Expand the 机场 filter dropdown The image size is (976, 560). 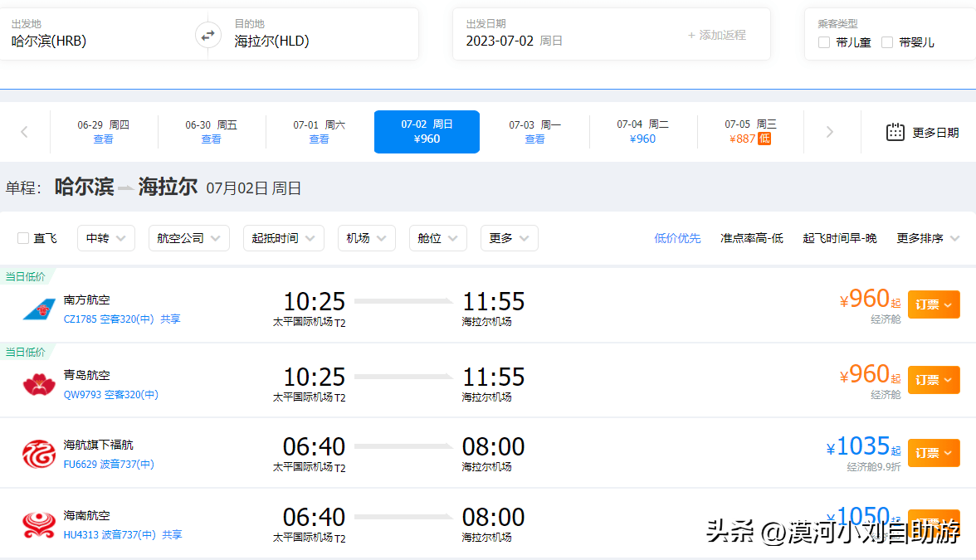366,238
